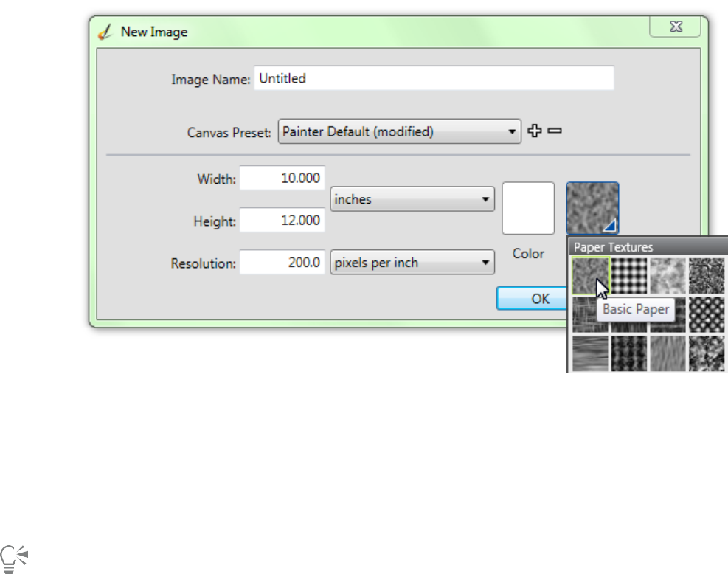Click the OK button
728x574 pixels.
(x=532, y=299)
